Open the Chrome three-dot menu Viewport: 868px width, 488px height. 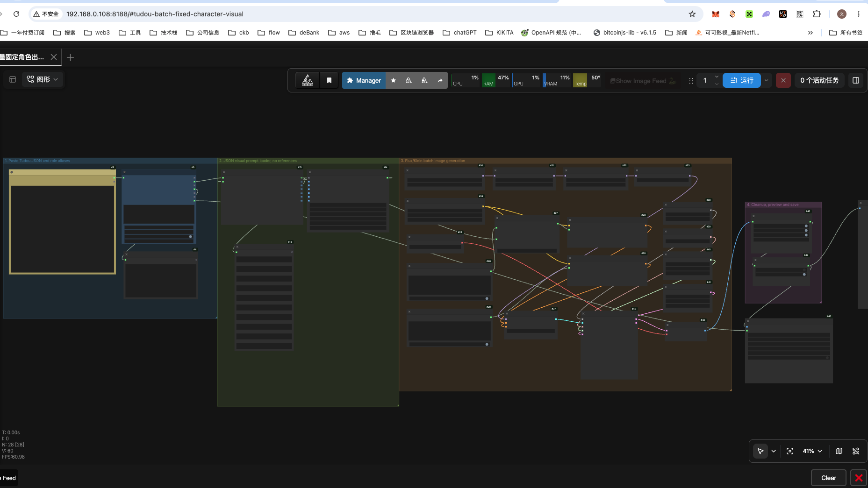[x=859, y=14]
